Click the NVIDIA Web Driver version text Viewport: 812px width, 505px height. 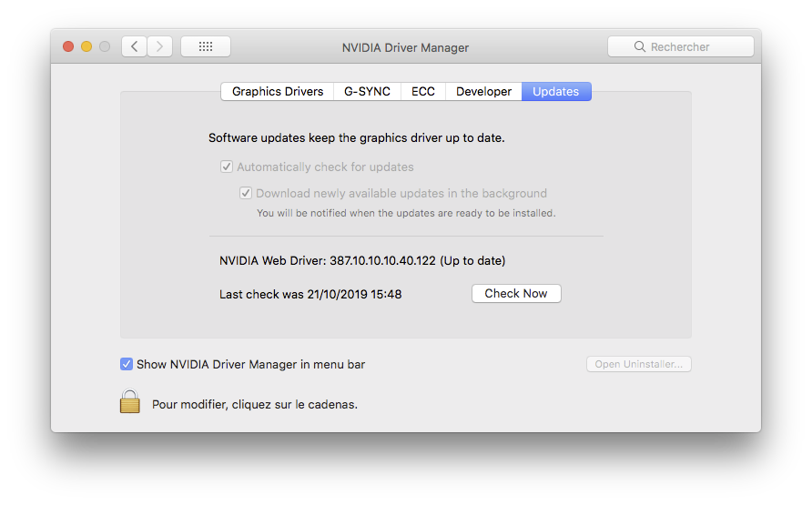[362, 260]
